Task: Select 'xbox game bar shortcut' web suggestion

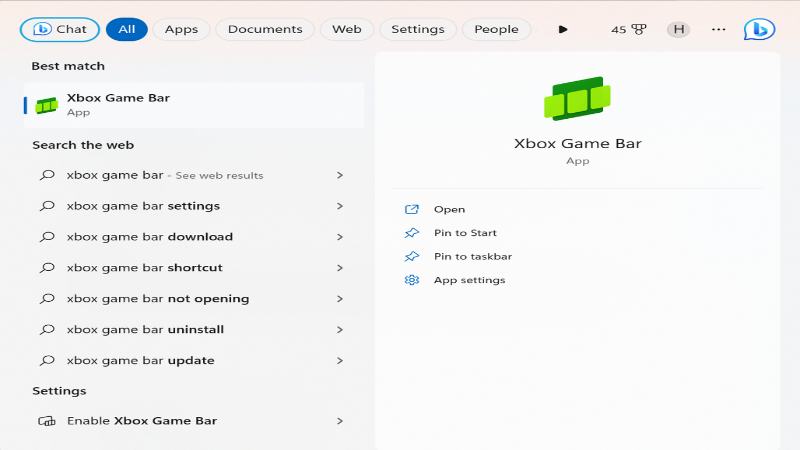Action: click(x=194, y=268)
